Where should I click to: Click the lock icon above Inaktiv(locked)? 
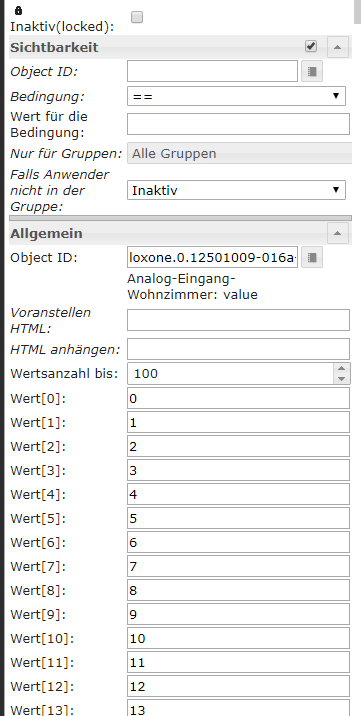tap(19, 11)
